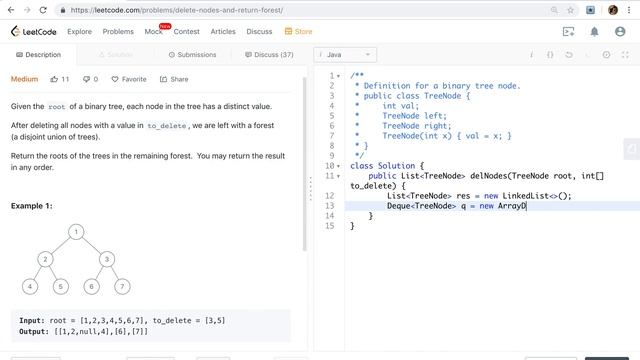Collapse delNodes method at line 11
The width and height of the screenshot is (640, 360).
tap(338, 176)
